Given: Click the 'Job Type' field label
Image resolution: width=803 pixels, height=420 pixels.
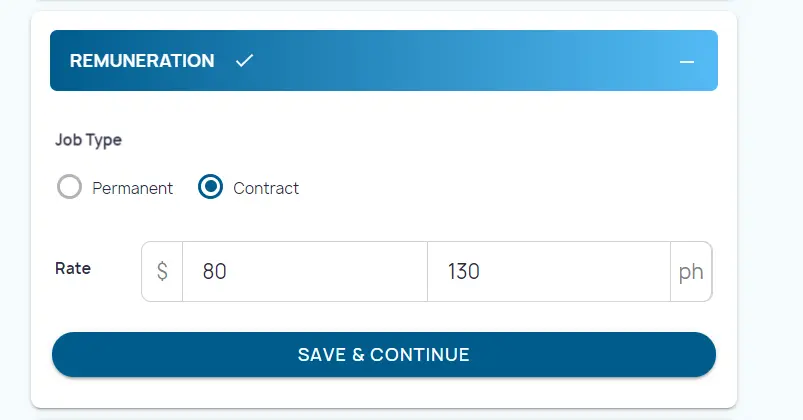Looking at the screenshot, I should (x=88, y=140).
